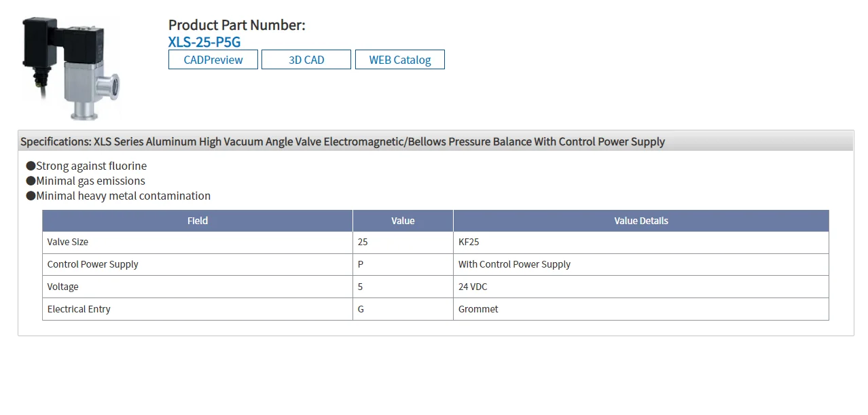
Task: Click the CADPreview button
Action: click(213, 60)
